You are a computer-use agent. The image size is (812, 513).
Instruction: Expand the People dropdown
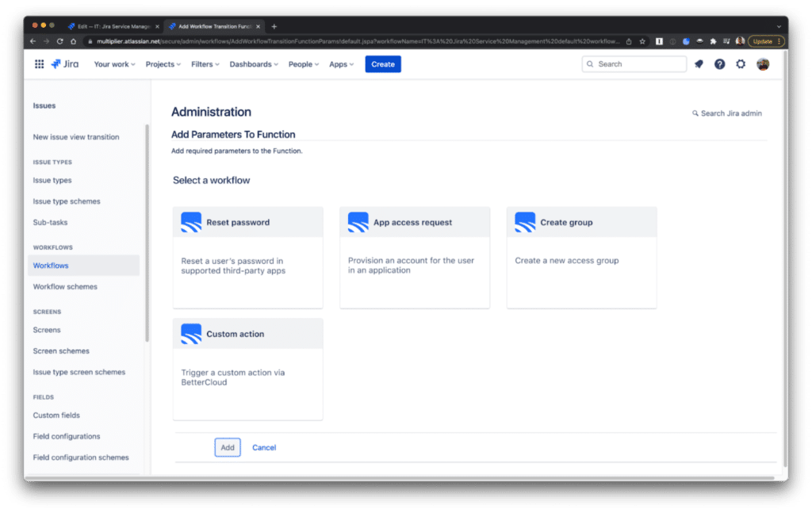click(x=304, y=64)
